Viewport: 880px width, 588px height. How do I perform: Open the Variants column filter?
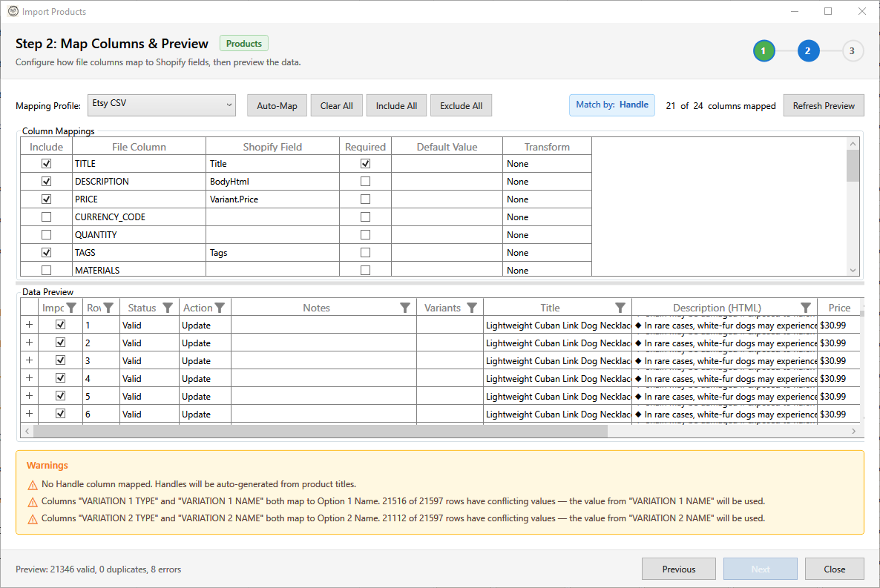coord(472,307)
